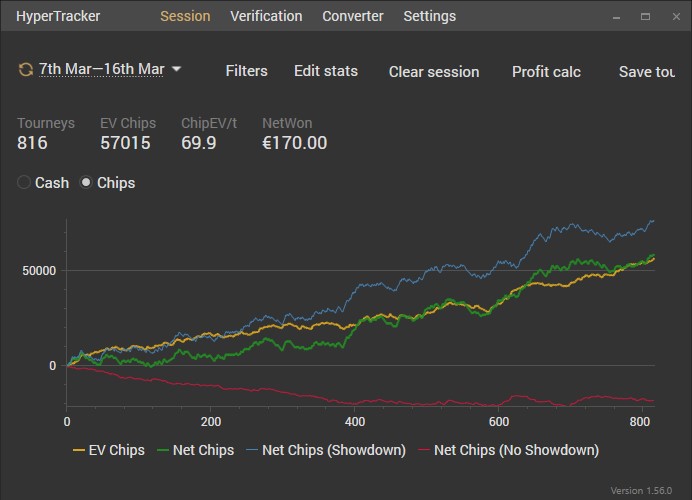Viewport: 692px width, 500px height.
Task: Select the Chips radio button
Action: [x=86, y=183]
